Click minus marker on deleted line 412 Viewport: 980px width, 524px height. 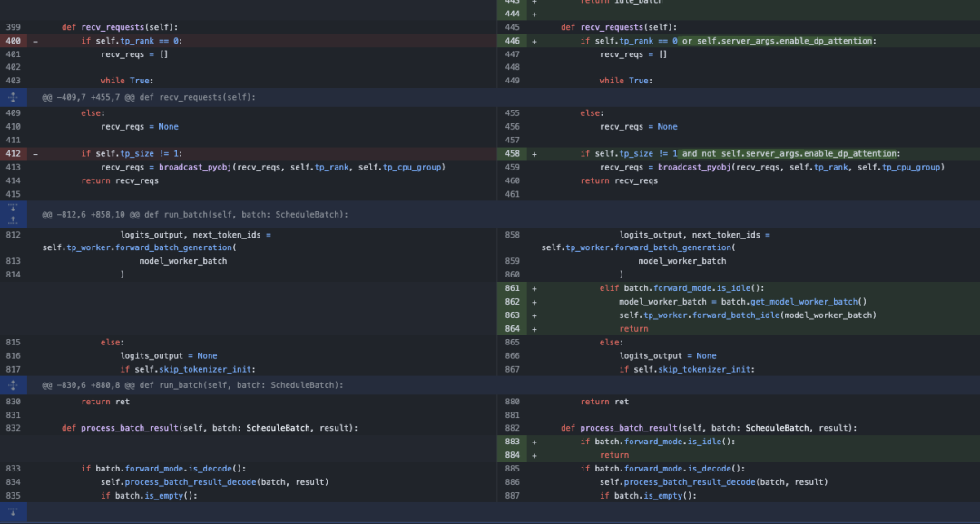tap(35, 154)
